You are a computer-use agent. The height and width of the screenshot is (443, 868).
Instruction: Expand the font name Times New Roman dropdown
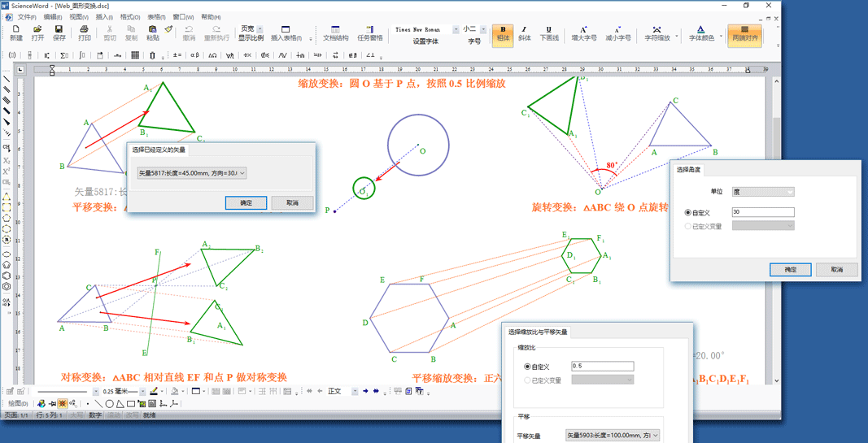tap(456, 30)
